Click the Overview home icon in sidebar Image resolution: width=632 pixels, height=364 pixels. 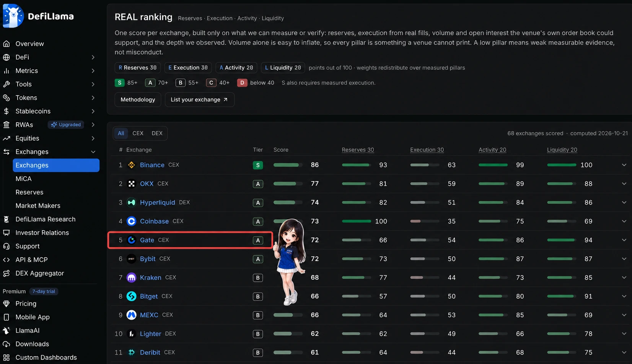[7, 44]
